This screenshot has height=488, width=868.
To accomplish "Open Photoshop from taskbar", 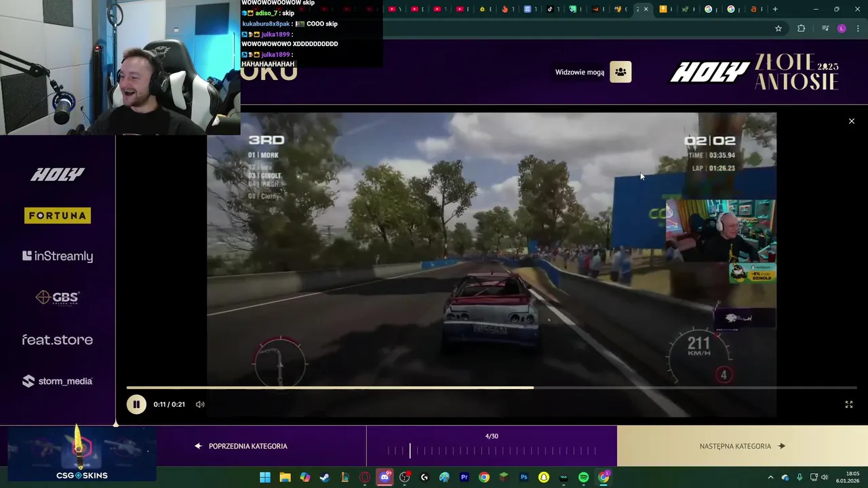I will click(x=524, y=477).
